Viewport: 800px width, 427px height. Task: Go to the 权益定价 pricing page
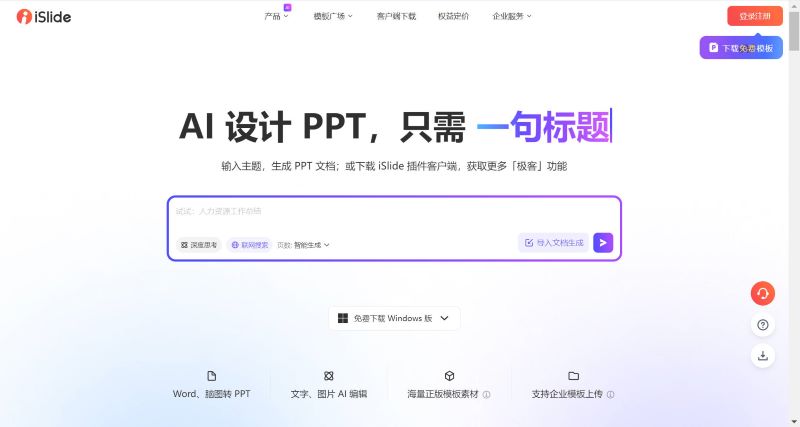click(x=453, y=16)
